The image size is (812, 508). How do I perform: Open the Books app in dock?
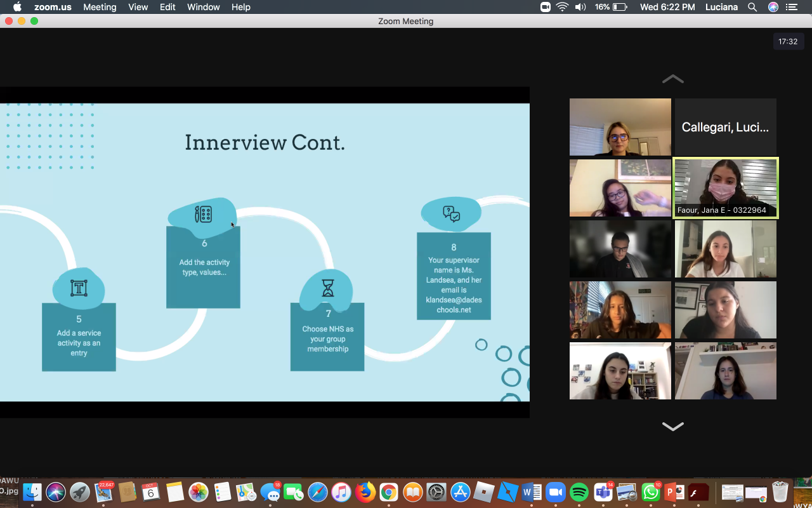pyautogui.click(x=413, y=492)
